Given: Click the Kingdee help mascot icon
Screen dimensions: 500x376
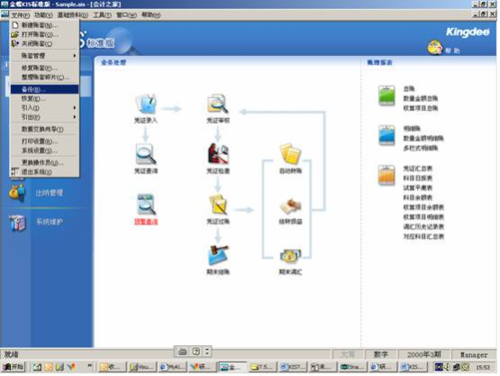Looking at the screenshot, I should (435, 48).
